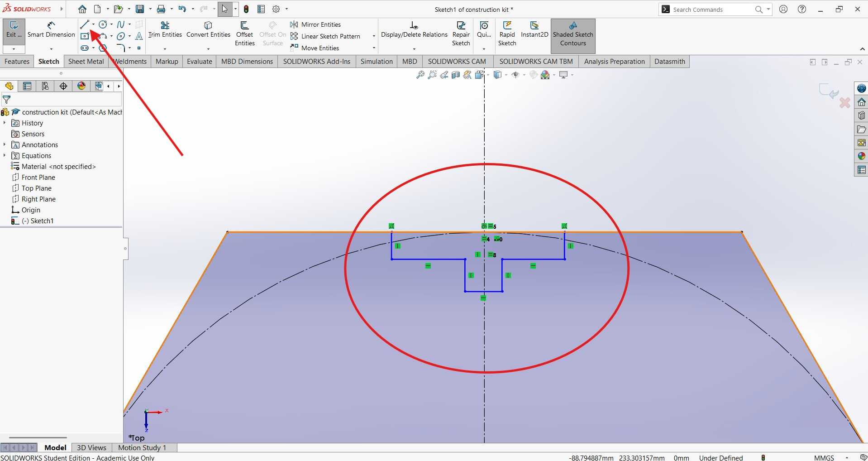The height and width of the screenshot is (461, 868).
Task: Click the Home icon in top toolbar
Action: point(82,9)
